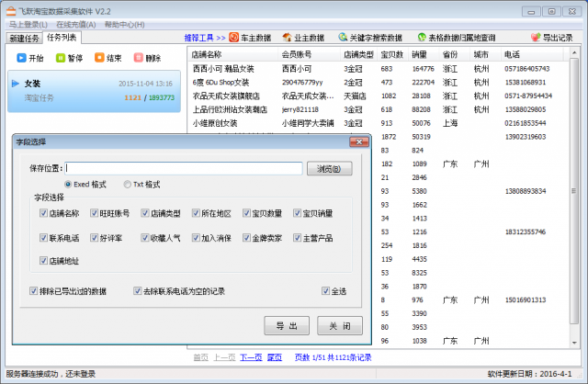Viewport: 588px width, 384px height.
Task: Switch to the 任务列表 tab
Action: pos(62,37)
